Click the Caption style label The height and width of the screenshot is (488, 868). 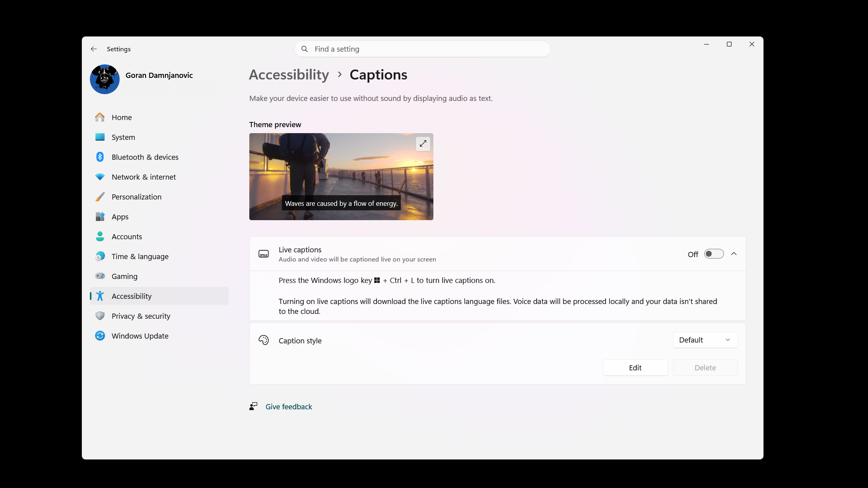tap(300, 341)
